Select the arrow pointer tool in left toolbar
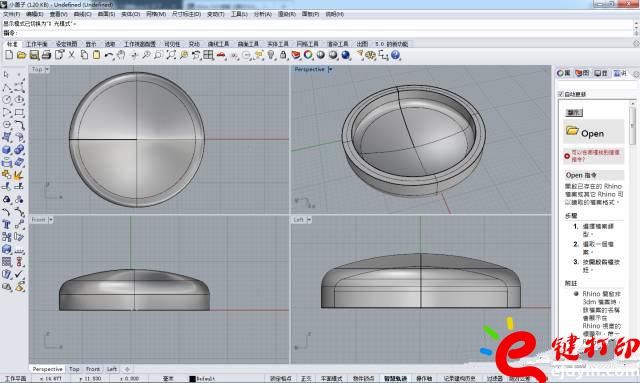 [x=7, y=75]
